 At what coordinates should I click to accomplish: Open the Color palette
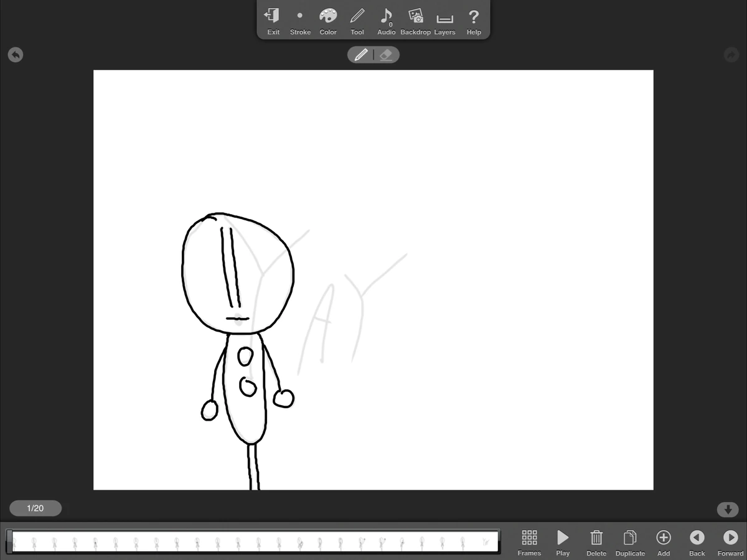[x=328, y=20]
